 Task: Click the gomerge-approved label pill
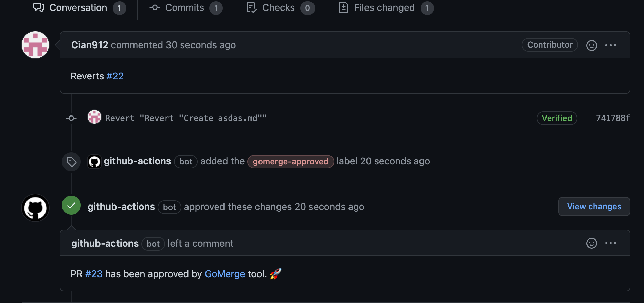[x=290, y=162]
